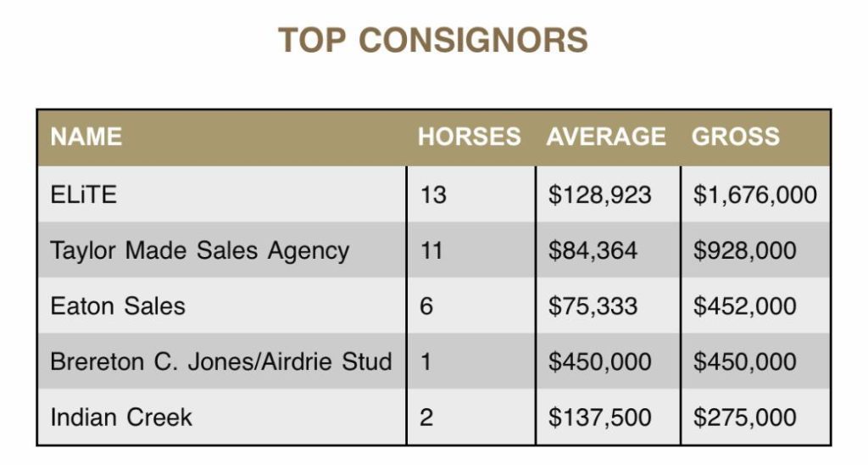Click the AVERAGE column header
Viewport: 868px width, 465px height.
tap(606, 137)
